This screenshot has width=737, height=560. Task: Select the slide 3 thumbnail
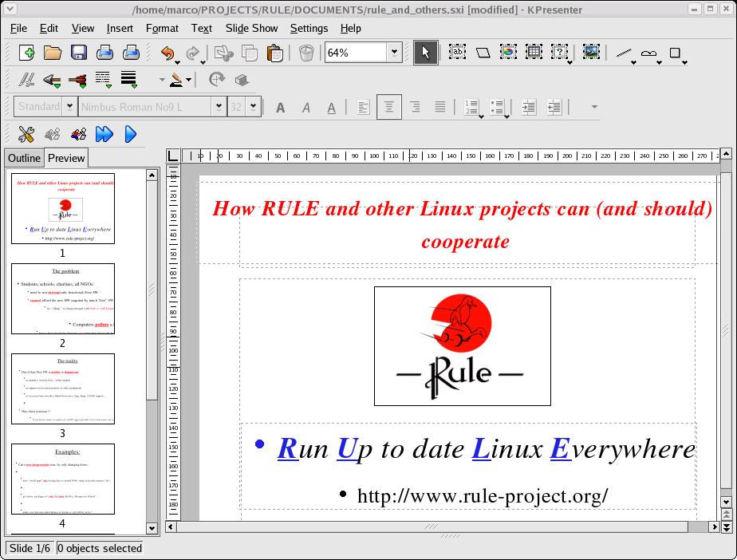point(63,388)
